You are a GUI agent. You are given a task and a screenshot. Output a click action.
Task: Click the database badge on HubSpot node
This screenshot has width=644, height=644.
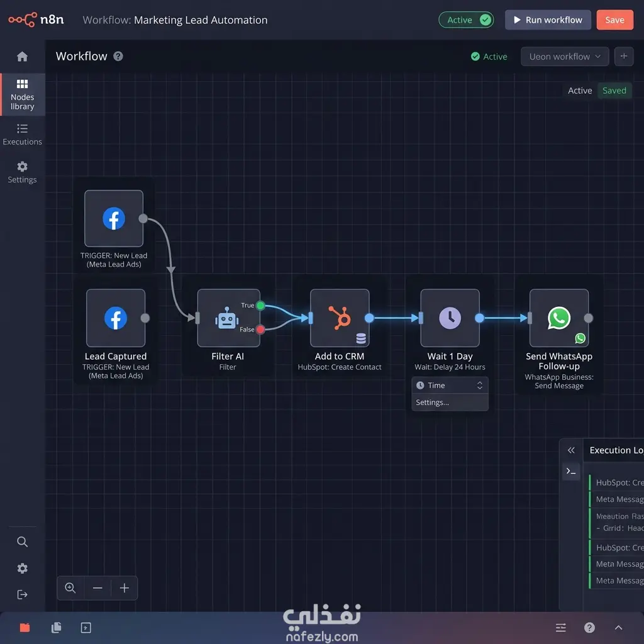(x=360, y=338)
